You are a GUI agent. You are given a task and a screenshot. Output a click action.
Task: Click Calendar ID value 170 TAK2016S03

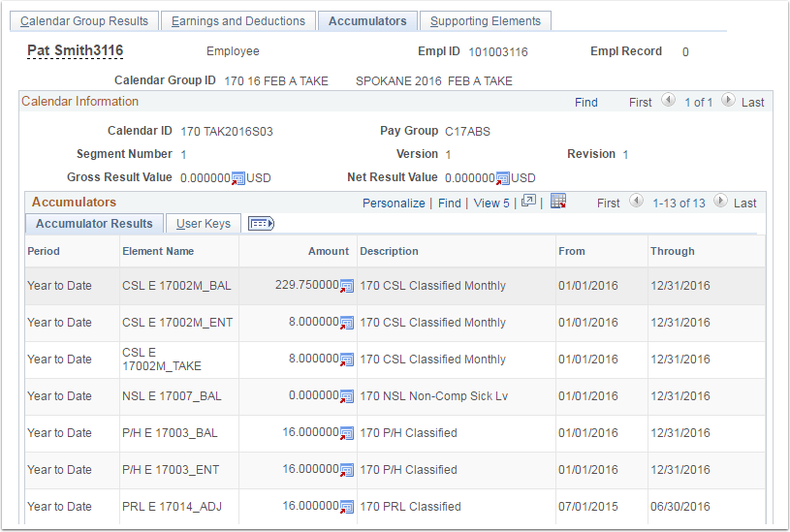point(227,132)
